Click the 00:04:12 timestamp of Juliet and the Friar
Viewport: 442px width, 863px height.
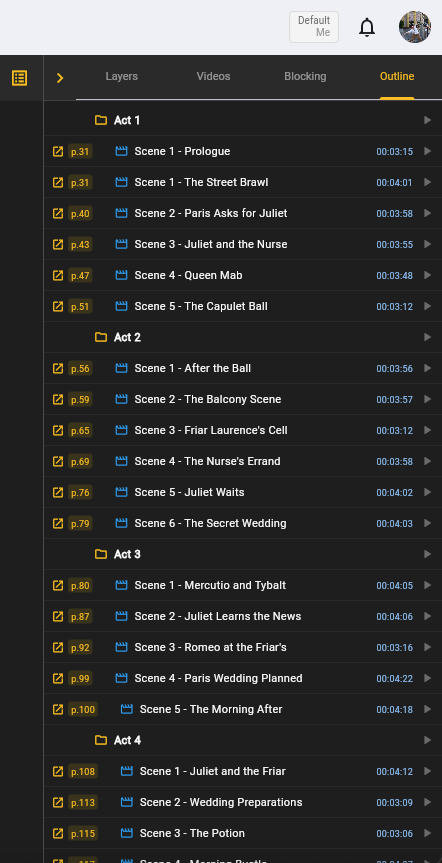(394, 771)
